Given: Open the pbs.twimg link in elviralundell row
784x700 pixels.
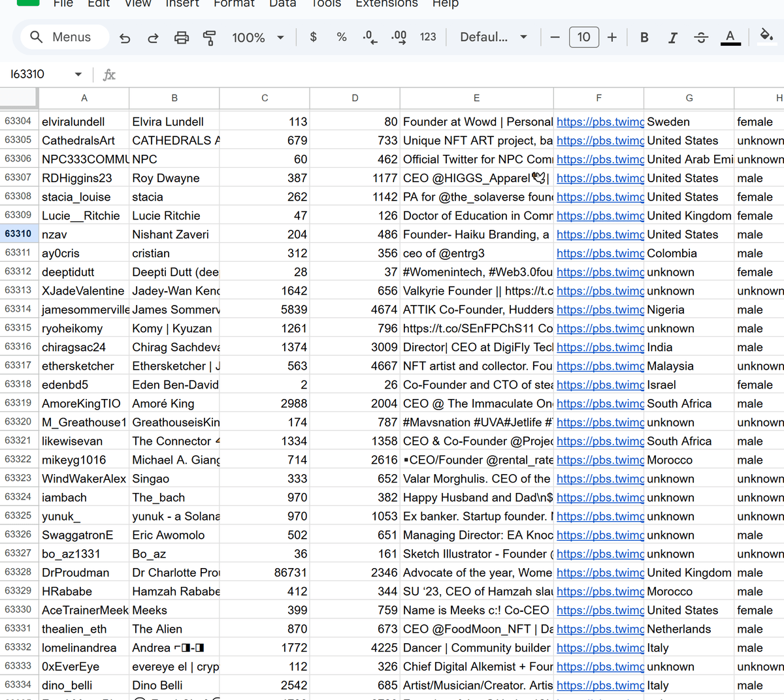Looking at the screenshot, I should [x=600, y=122].
